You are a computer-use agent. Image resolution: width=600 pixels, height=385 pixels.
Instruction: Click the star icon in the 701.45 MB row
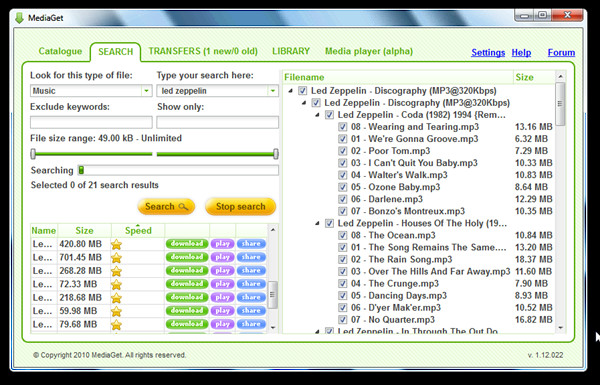click(x=116, y=258)
